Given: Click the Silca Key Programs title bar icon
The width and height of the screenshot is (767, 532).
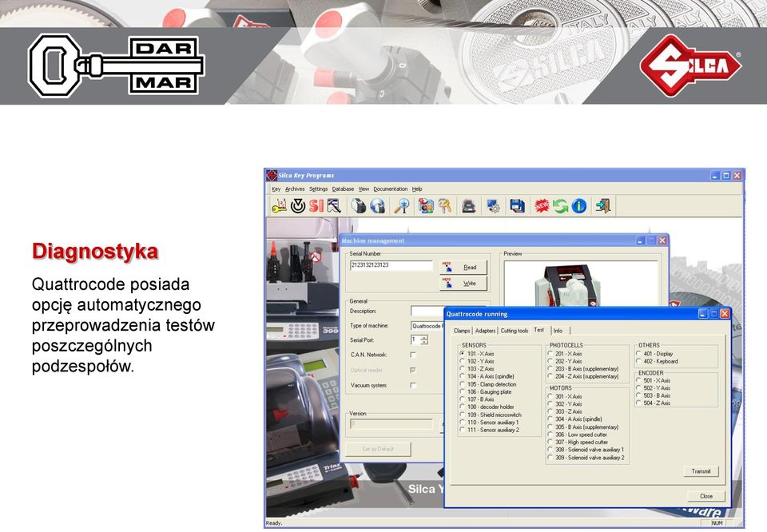Looking at the screenshot, I should point(272,175).
